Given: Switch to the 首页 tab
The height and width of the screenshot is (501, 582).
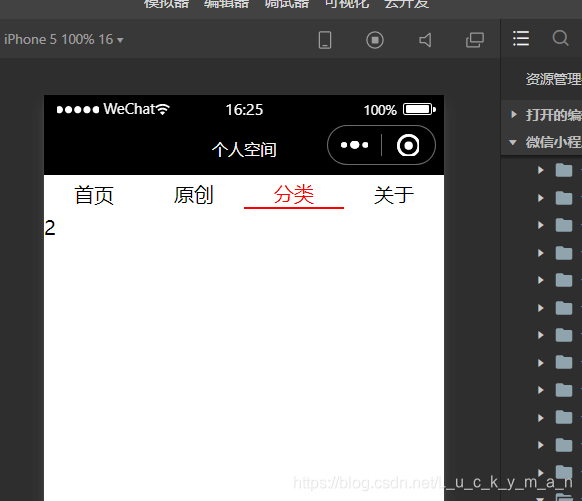Looking at the screenshot, I should click(94, 195).
